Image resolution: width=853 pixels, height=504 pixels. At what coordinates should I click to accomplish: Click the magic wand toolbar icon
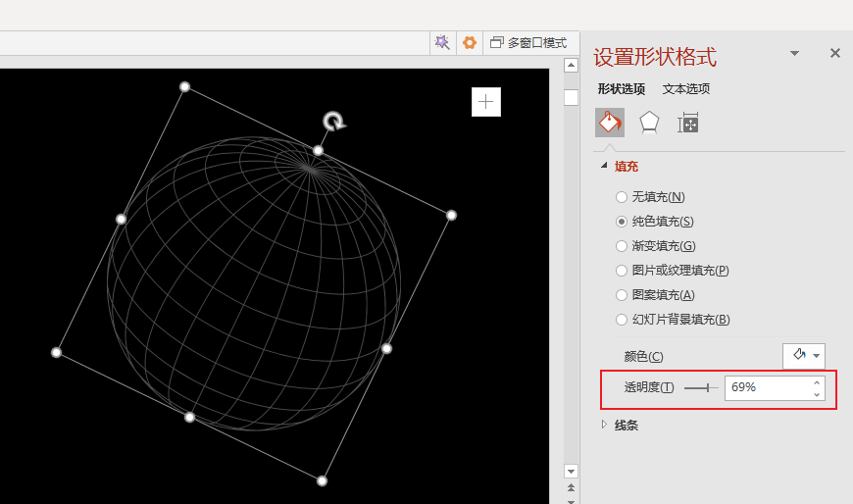[442, 42]
